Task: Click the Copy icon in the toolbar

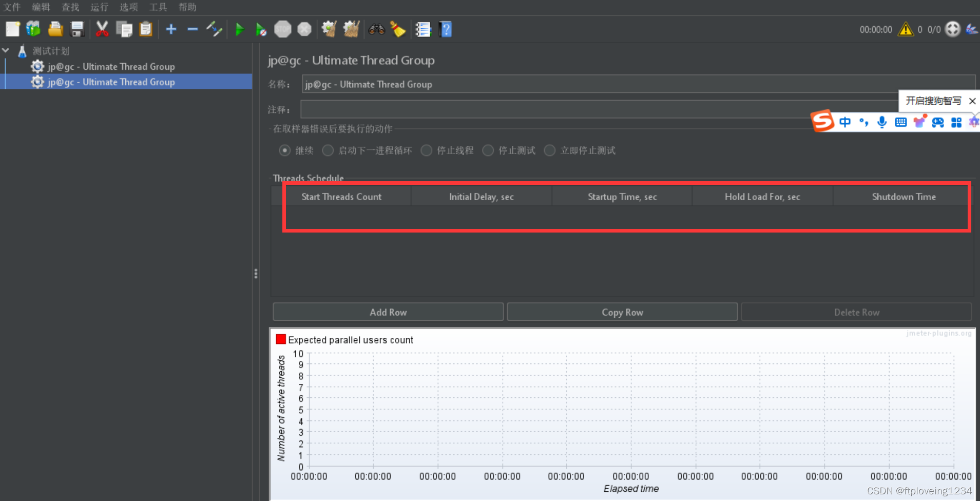Action: click(124, 29)
